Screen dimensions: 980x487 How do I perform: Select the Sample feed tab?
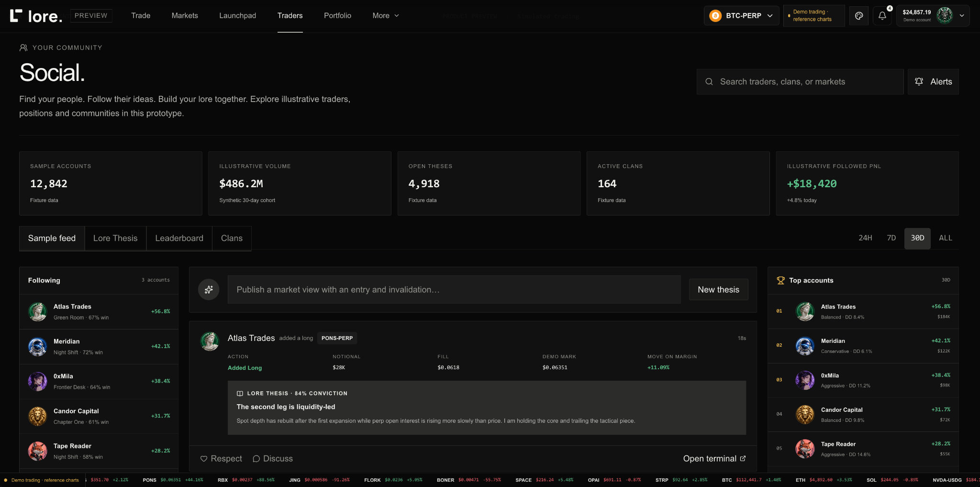[x=52, y=238]
